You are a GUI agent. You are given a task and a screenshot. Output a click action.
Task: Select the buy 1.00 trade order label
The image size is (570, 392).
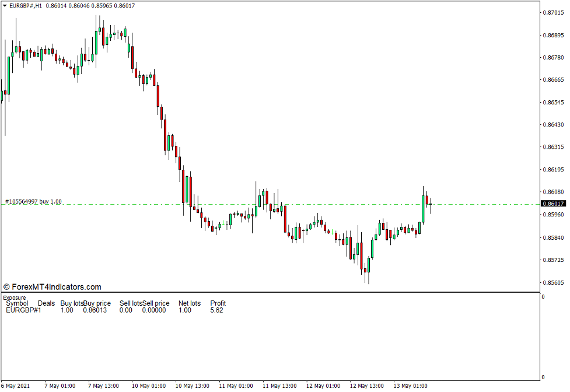pyautogui.click(x=33, y=200)
